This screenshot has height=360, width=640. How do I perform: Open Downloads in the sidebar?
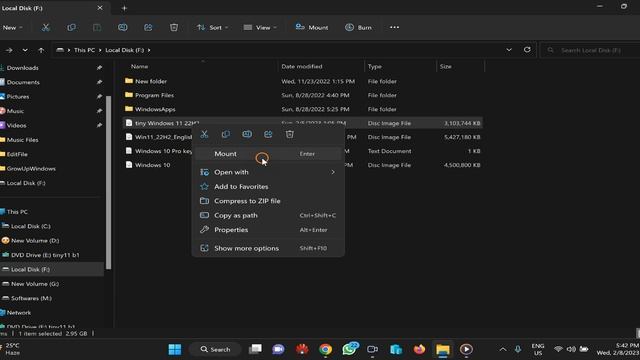pos(22,68)
